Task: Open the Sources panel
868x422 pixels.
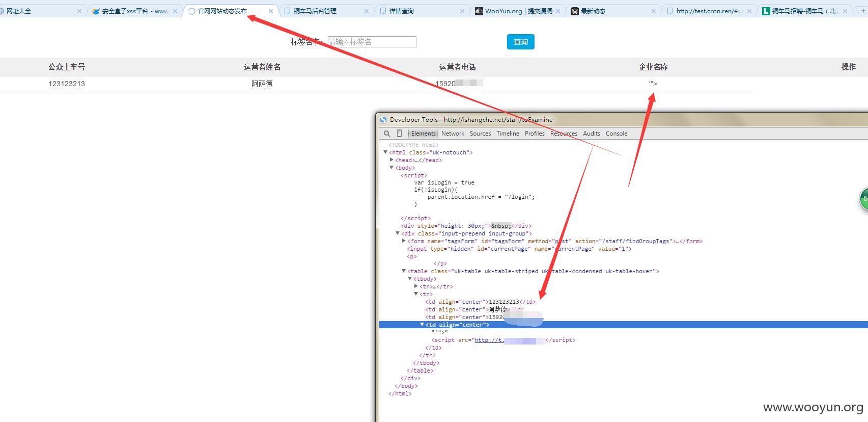Action: 480,134
